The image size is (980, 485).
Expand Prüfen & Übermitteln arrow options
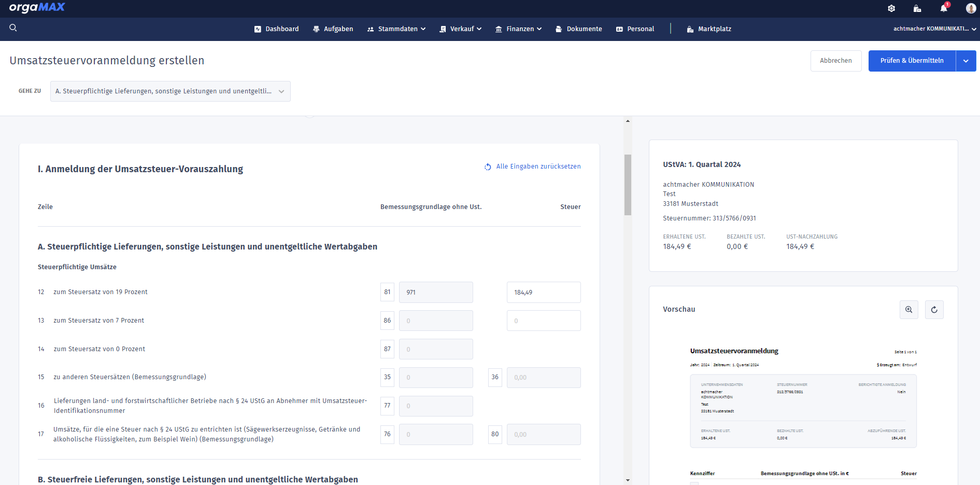tap(965, 61)
